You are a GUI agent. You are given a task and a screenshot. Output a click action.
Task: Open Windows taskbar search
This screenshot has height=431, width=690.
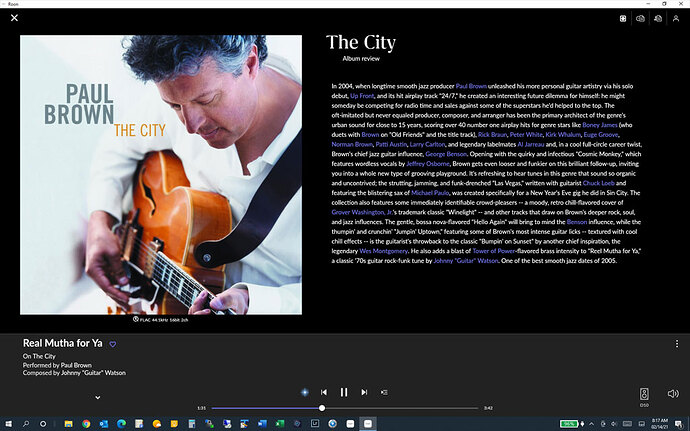point(26,424)
